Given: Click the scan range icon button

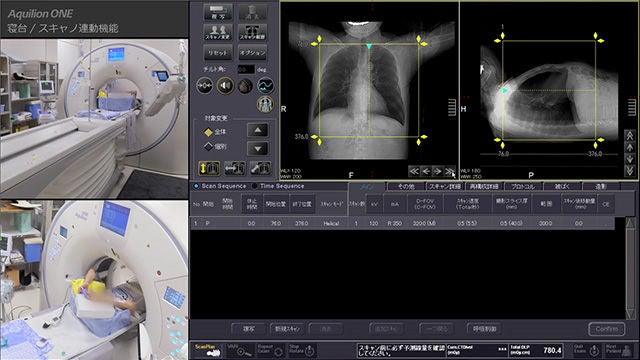Looking at the screenshot, I should coord(252,32).
